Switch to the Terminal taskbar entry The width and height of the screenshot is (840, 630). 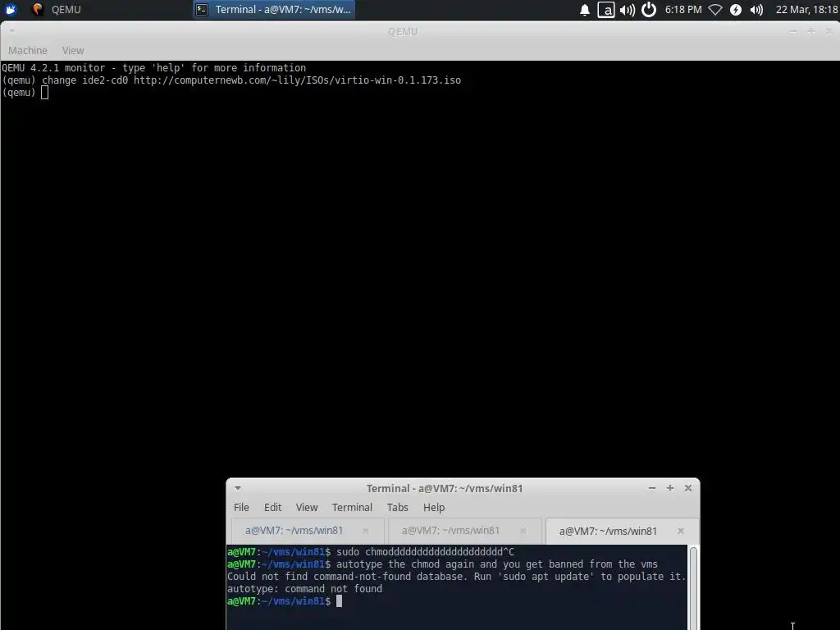point(274,10)
